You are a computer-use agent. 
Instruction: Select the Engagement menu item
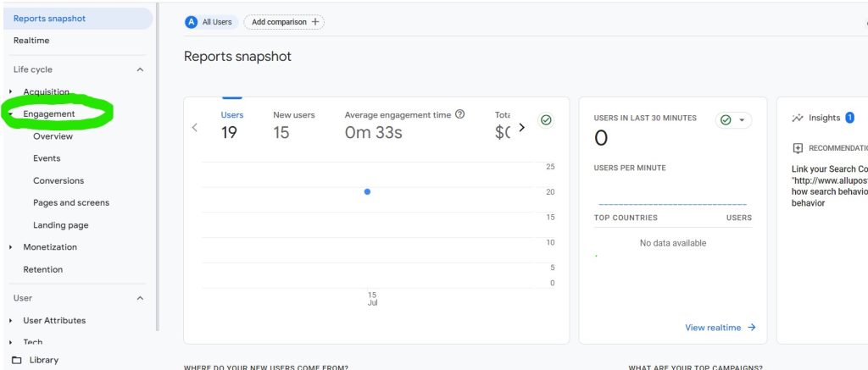click(x=48, y=114)
